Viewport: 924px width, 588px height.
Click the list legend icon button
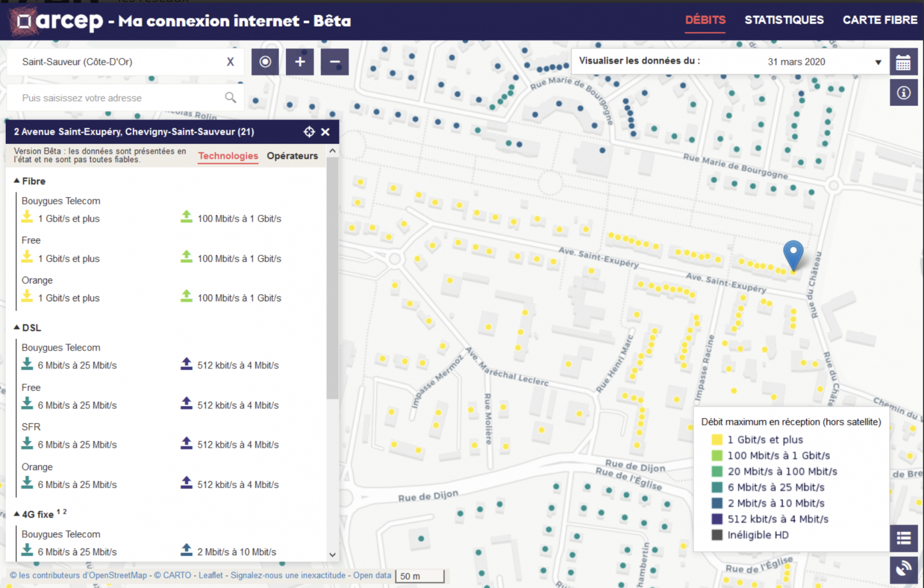(x=903, y=538)
